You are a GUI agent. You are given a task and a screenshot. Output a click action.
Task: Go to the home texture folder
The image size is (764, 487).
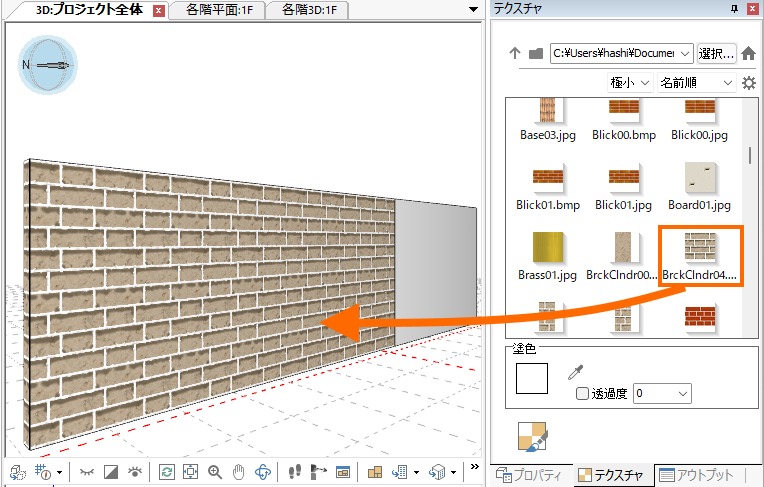click(749, 53)
